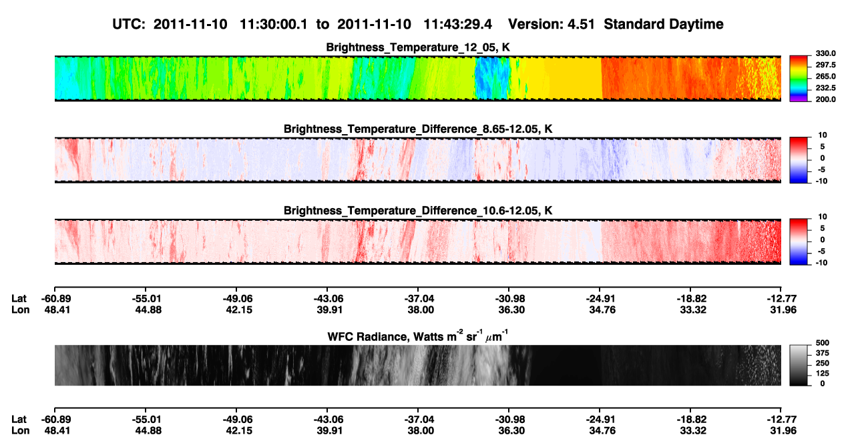Click the 'Lat' label of the upper axis
868x445 pixels.
[19, 298]
